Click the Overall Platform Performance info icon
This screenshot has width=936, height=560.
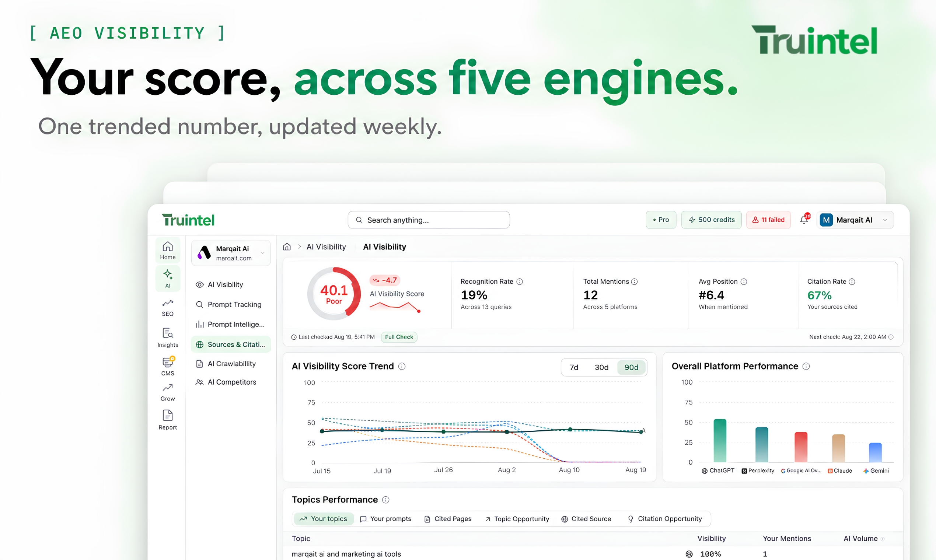pos(806,367)
